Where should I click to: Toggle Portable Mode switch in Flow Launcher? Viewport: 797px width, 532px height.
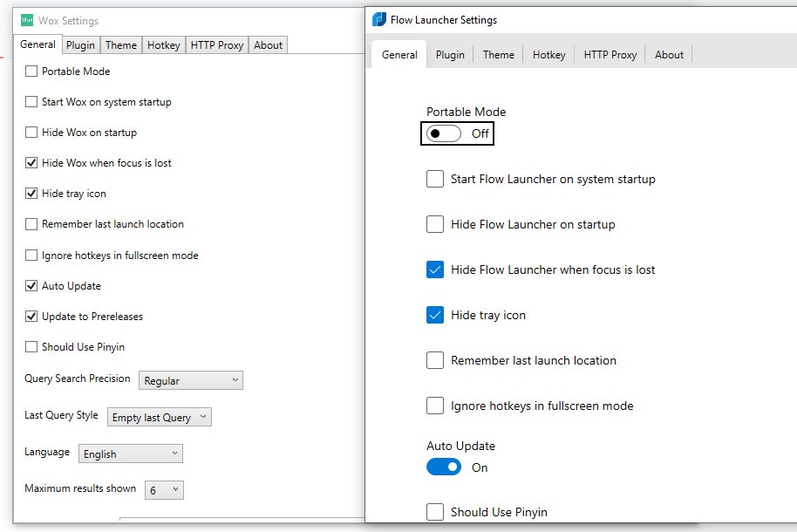(444, 133)
